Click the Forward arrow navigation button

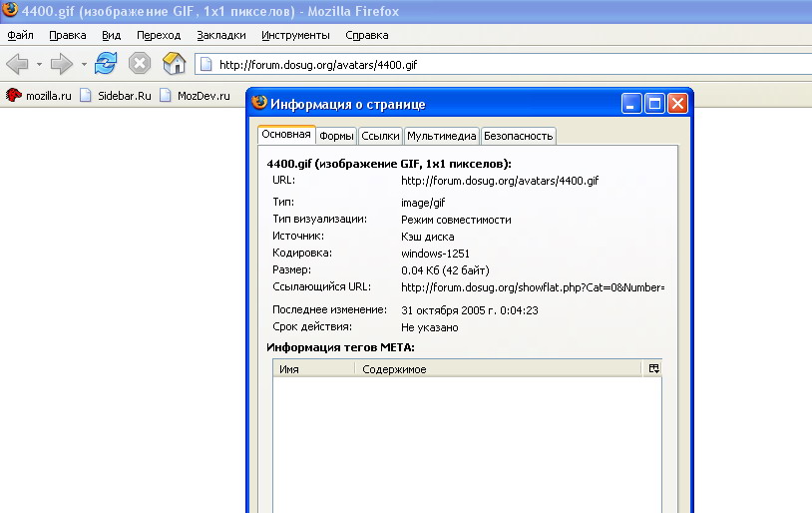click(62, 64)
